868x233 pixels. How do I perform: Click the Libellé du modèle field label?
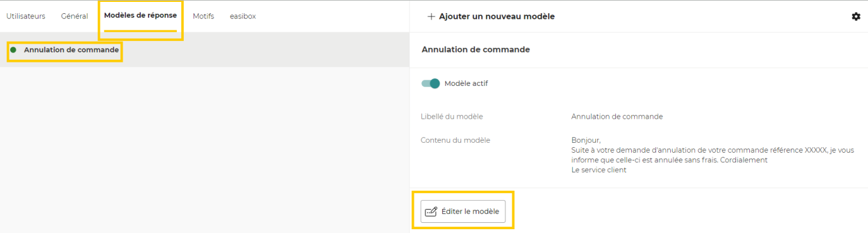point(456,117)
